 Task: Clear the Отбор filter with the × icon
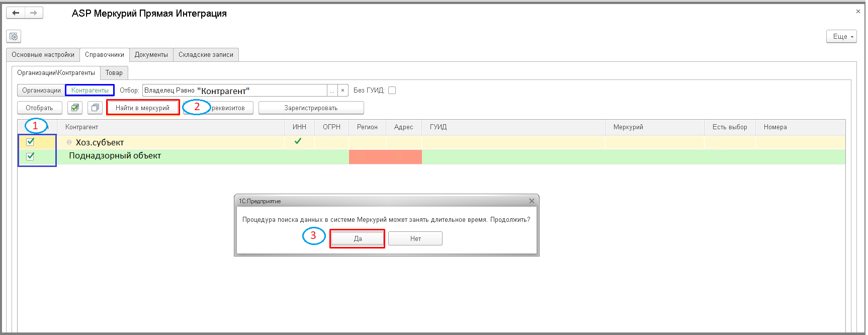(342, 91)
